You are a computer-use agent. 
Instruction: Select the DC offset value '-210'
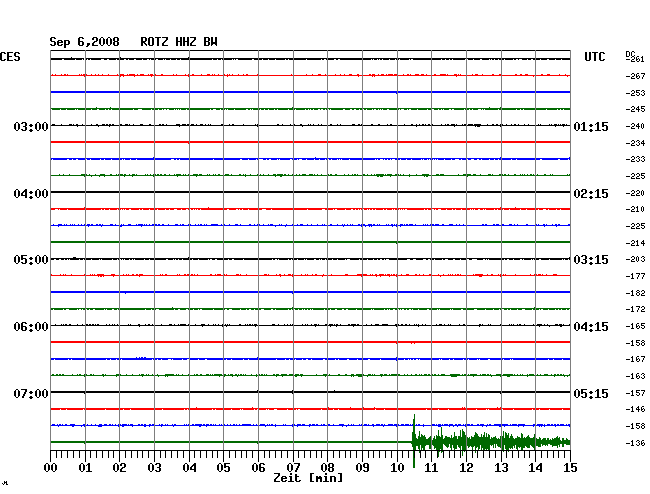[635, 209]
